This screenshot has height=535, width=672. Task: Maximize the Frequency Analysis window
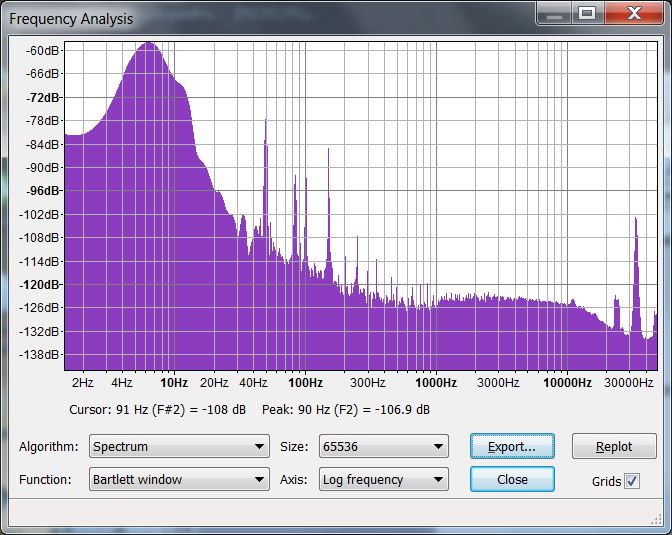(587, 13)
